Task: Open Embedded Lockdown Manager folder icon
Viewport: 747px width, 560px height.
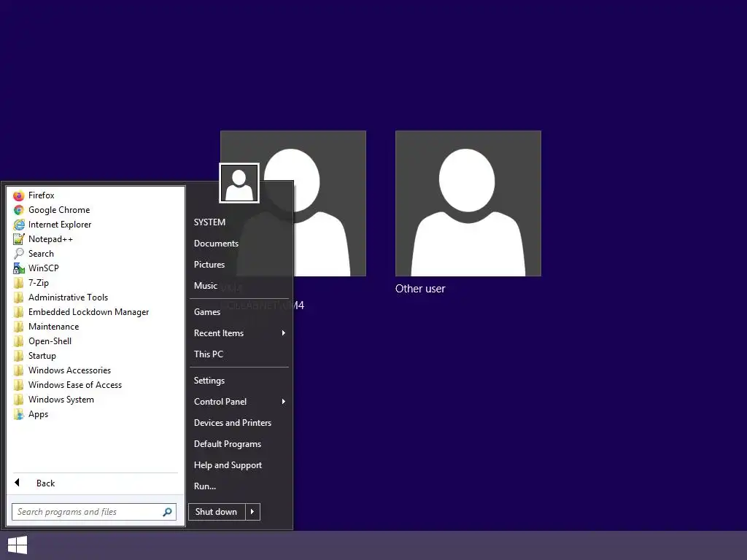Action: click(18, 312)
